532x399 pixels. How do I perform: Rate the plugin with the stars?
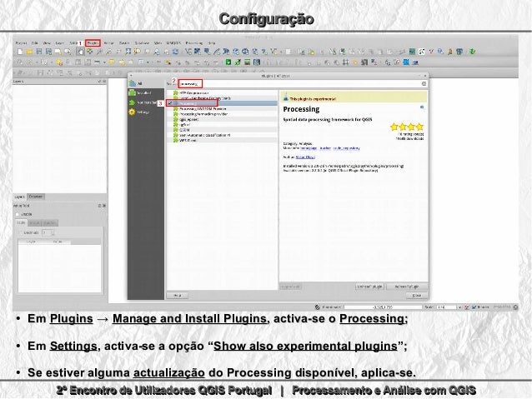point(407,127)
